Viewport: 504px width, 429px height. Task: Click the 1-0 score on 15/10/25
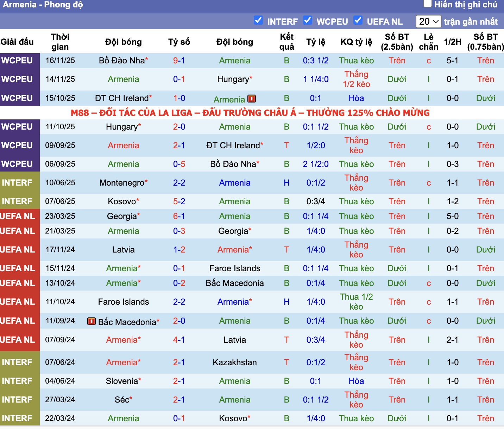[x=179, y=98]
